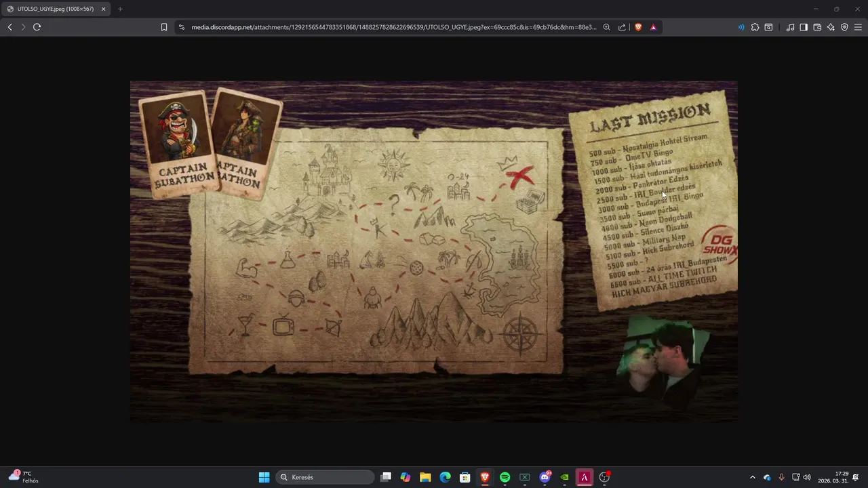Go forward with the forward arrow
Screen dimensions: 868x488
point(23,27)
